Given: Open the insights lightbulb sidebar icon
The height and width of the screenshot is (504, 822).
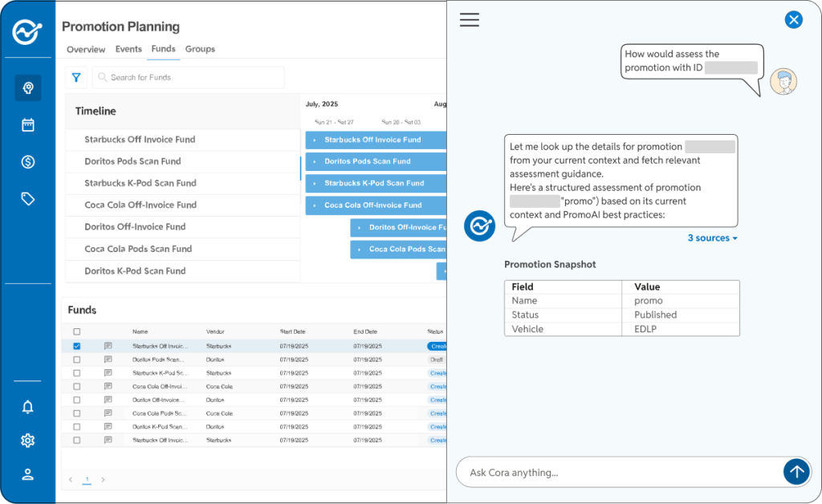Looking at the screenshot, I should [x=28, y=87].
